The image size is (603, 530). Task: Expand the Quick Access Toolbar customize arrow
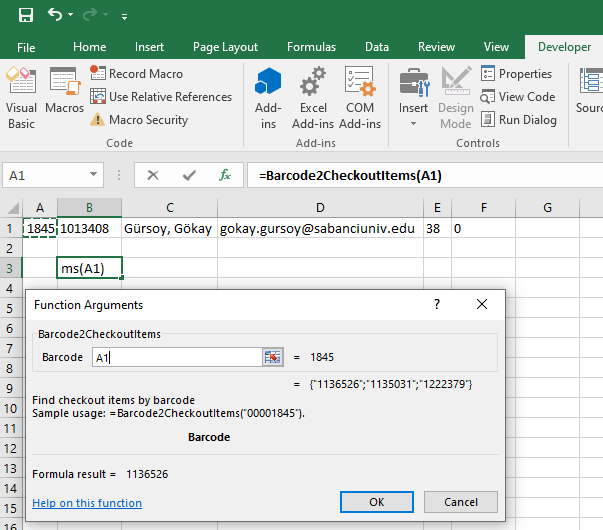[124, 17]
